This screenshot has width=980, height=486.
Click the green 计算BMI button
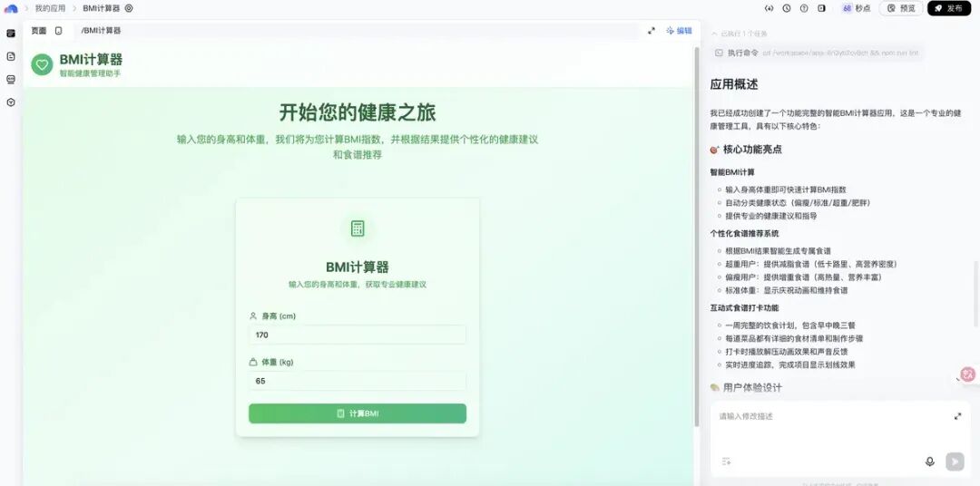coord(358,413)
